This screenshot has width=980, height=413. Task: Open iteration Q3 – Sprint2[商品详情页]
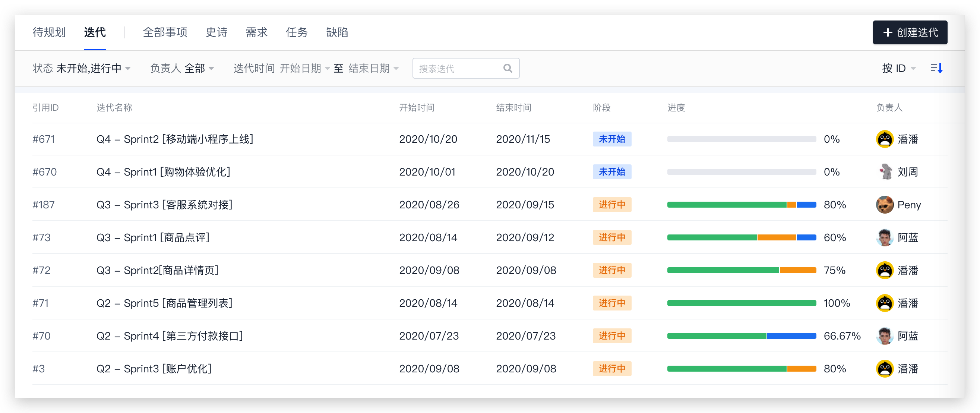pos(158,270)
